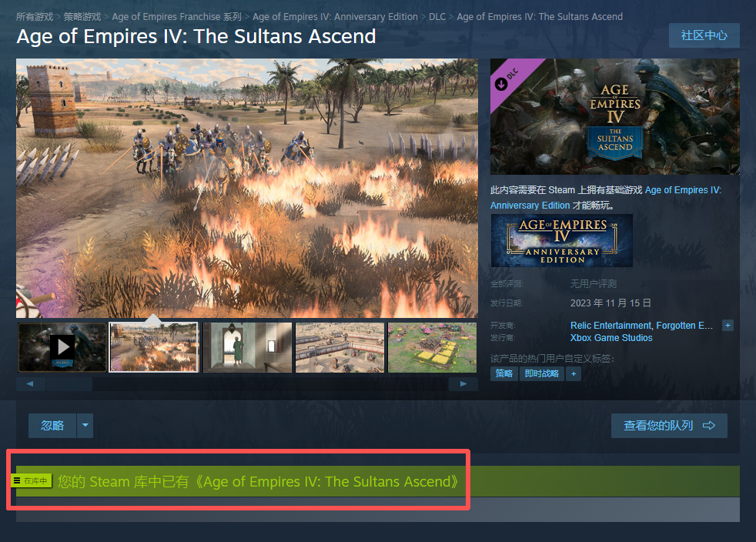
Task: Play the trailer video thumbnail
Action: pyautogui.click(x=62, y=347)
